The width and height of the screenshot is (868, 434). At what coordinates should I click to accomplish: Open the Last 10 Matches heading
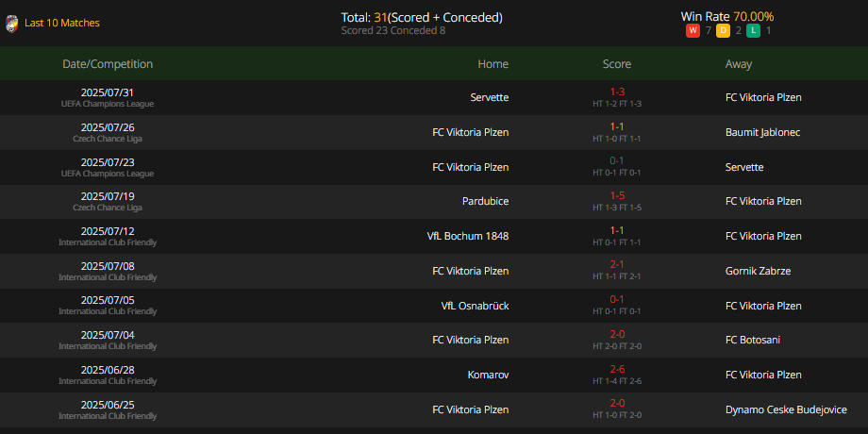pyautogui.click(x=62, y=23)
